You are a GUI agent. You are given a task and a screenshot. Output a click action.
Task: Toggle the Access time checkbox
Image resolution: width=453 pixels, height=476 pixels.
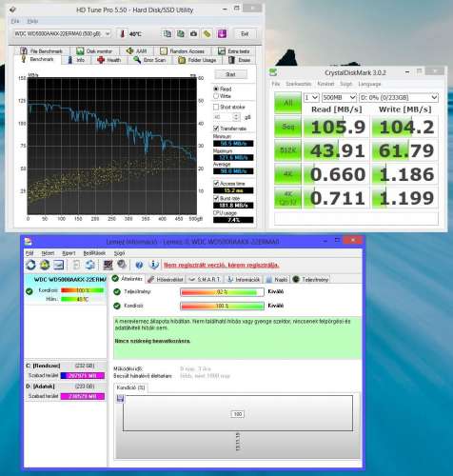(x=216, y=184)
